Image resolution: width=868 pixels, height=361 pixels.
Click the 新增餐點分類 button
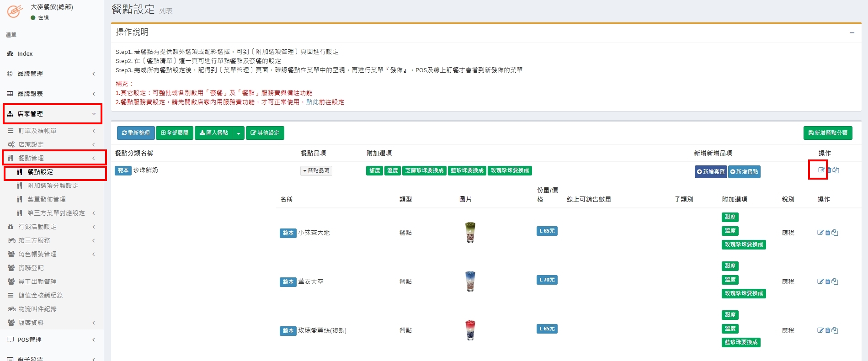click(x=827, y=133)
